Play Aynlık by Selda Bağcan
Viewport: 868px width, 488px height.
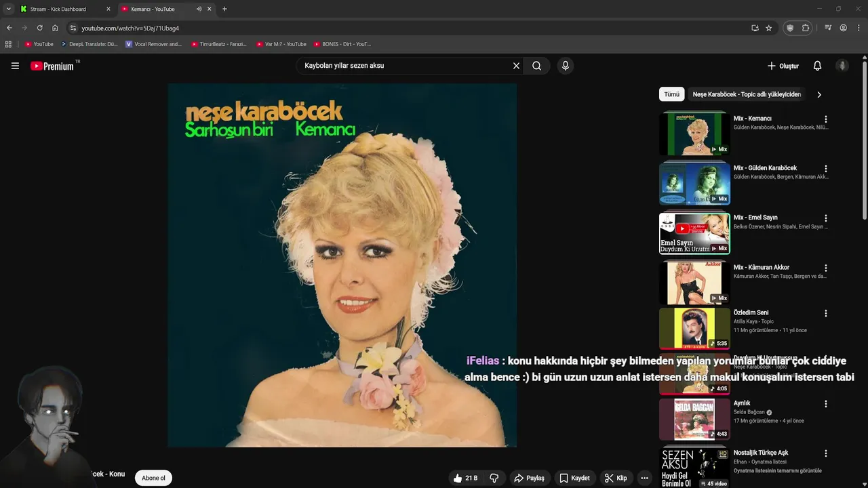point(742,403)
